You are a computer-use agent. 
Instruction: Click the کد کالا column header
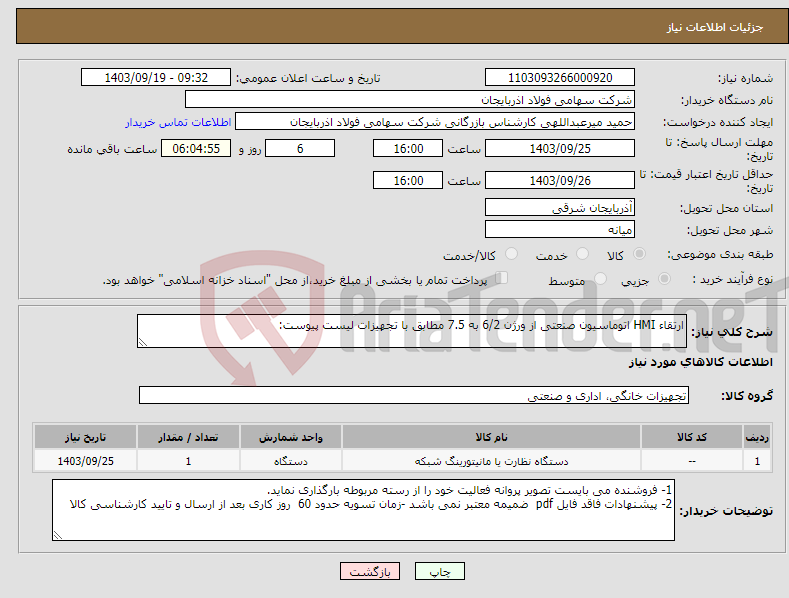point(692,437)
